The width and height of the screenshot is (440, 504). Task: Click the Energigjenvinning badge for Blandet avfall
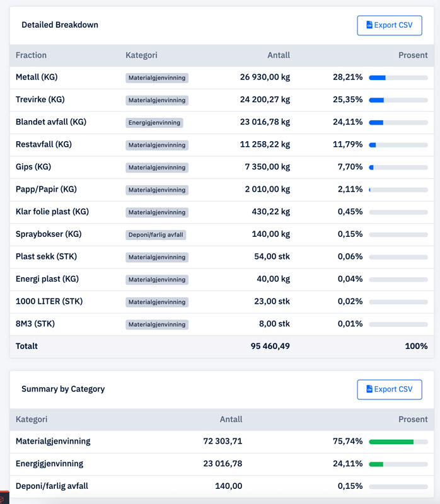154,123
